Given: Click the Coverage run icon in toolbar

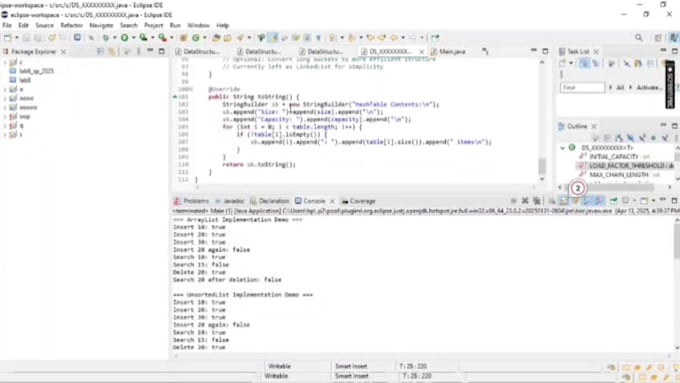Looking at the screenshot, I should click(144, 38).
